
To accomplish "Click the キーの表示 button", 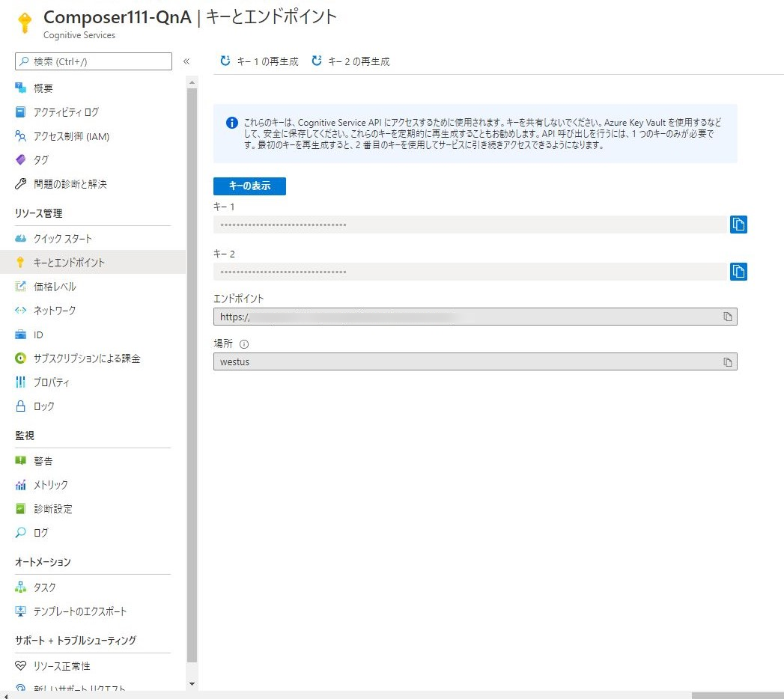I will (x=249, y=186).
